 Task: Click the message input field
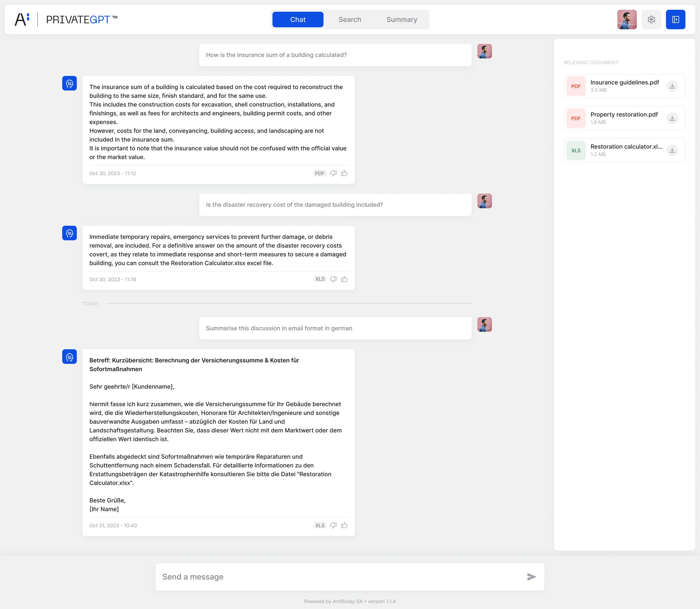[350, 576]
